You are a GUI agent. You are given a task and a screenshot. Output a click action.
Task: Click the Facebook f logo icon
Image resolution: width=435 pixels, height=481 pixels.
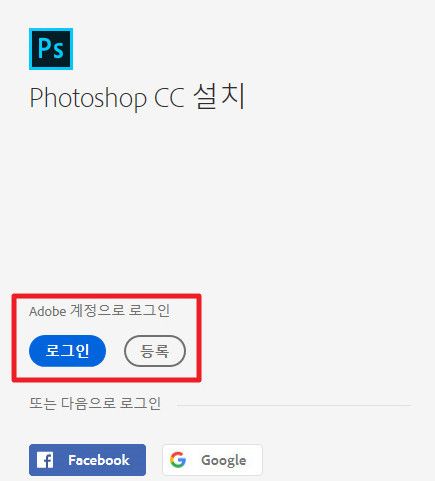click(45, 460)
